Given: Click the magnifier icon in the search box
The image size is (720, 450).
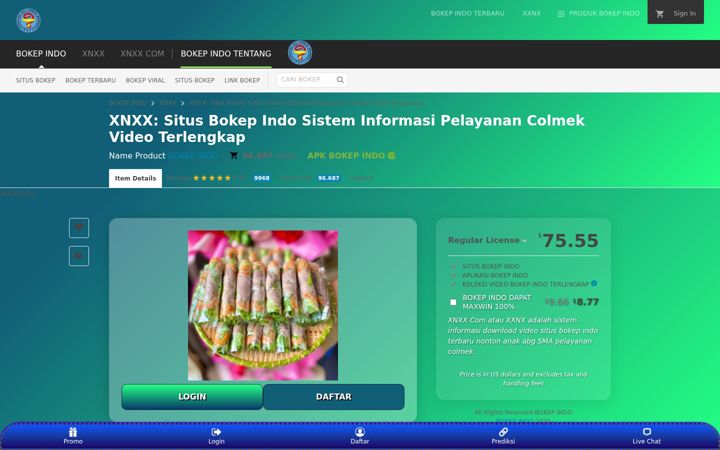Looking at the screenshot, I should (x=340, y=80).
